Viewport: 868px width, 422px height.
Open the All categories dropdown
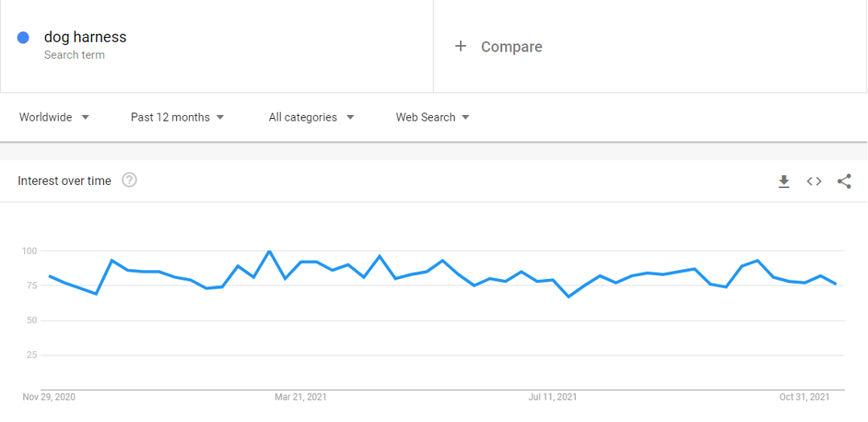coord(311,117)
